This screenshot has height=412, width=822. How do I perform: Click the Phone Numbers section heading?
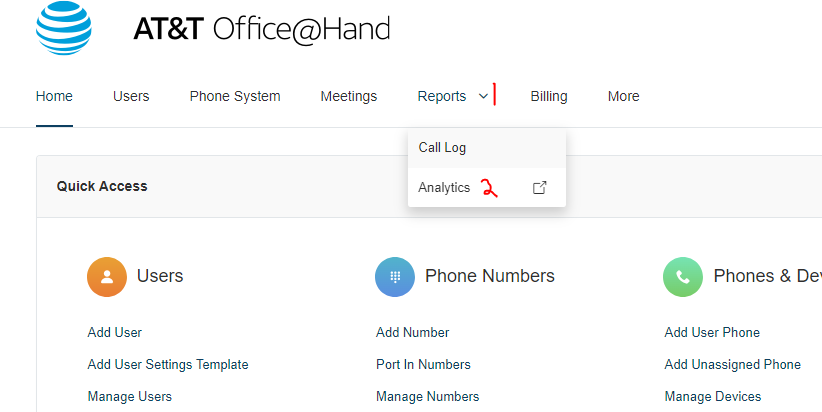pos(490,276)
